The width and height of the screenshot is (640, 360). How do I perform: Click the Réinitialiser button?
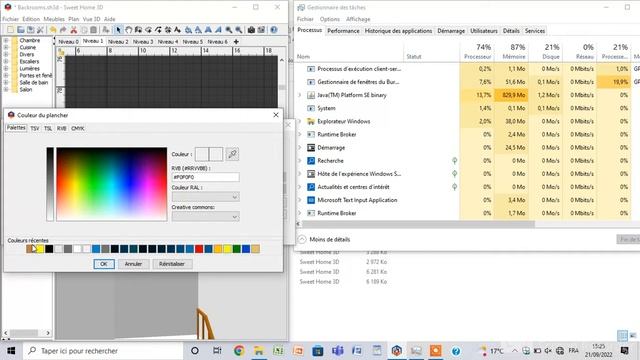[172, 264]
